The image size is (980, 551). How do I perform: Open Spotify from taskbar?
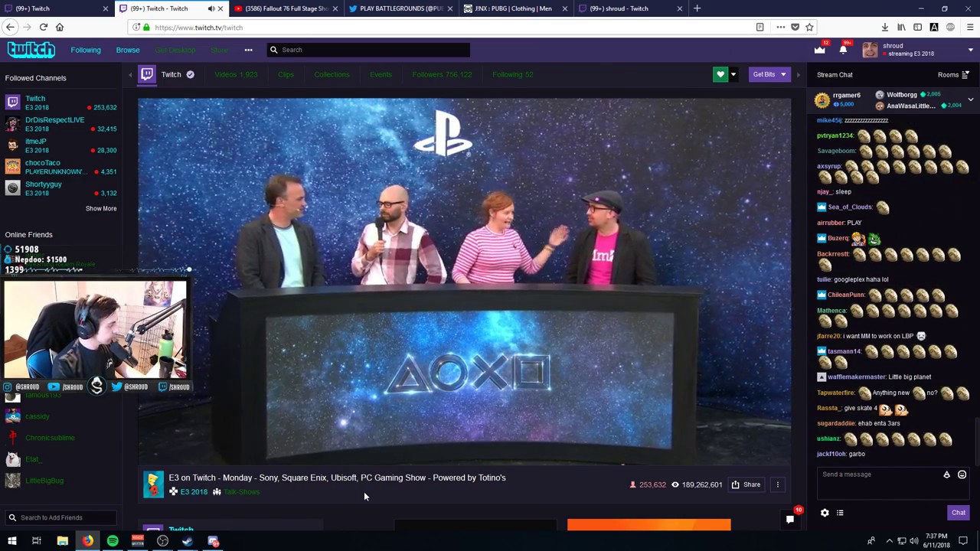(113, 541)
